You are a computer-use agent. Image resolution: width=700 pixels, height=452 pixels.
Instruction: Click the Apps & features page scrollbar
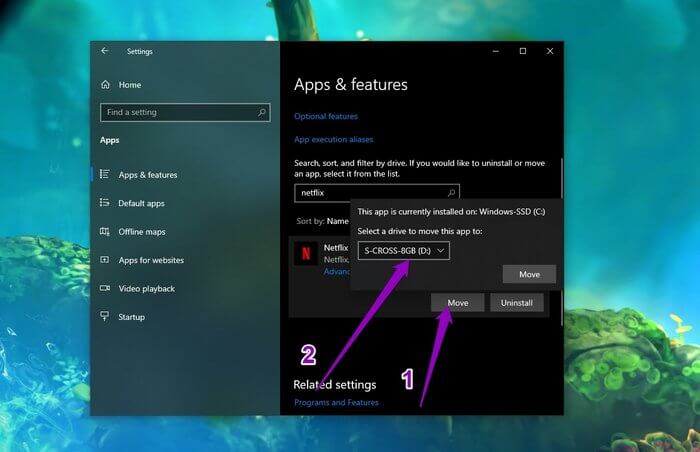[562, 241]
